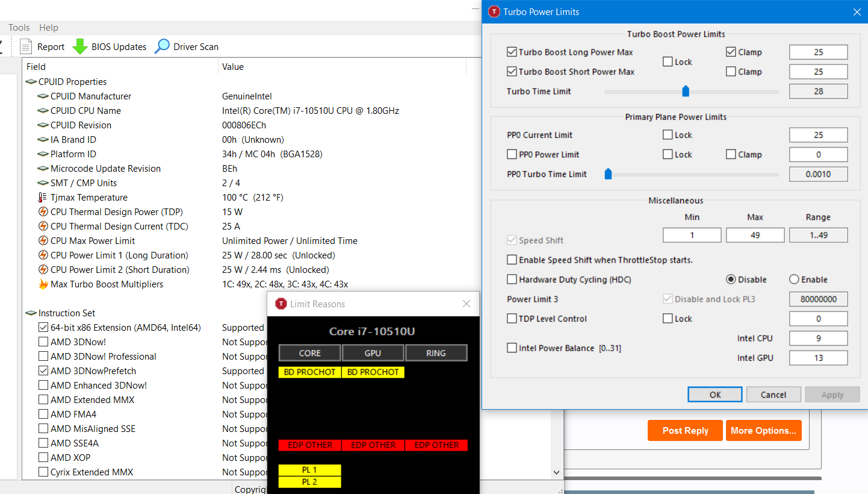Collapse the CPUID Properties section
868x494 pixels.
coord(31,82)
